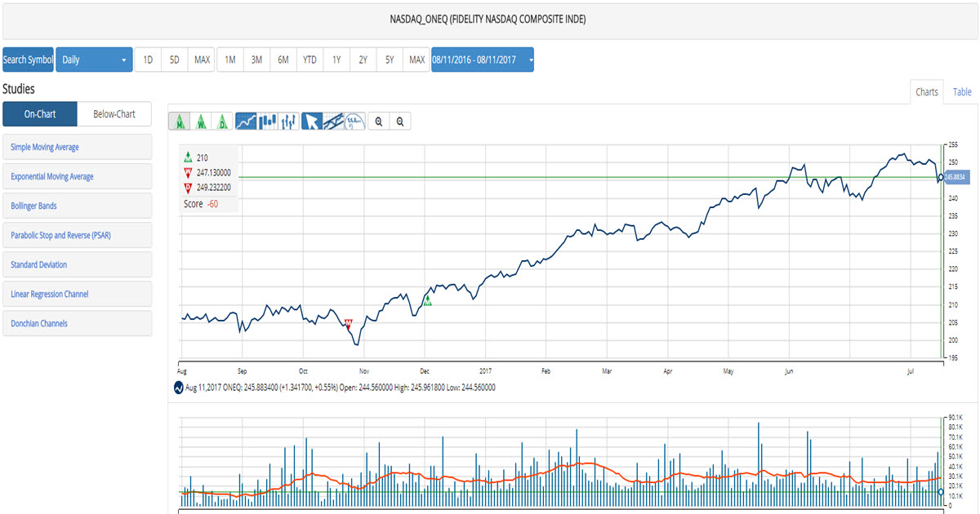The width and height of the screenshot is (980, 514).
Task: Add the Parabolic Stop and Reverse (PSAR) study
Action: click(x=77, y=235)
